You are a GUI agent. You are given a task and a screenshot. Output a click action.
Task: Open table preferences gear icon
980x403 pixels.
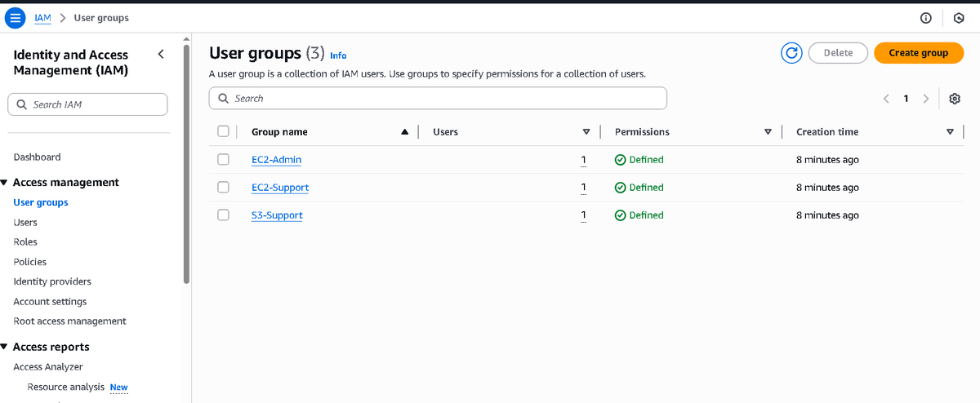[955, 99]
